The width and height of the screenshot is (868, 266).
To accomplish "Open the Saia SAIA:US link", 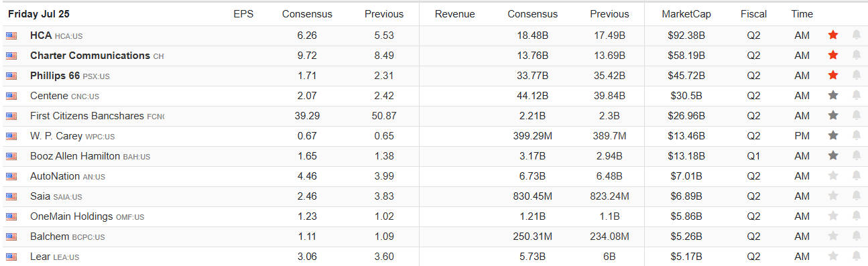I will [56, 196].
